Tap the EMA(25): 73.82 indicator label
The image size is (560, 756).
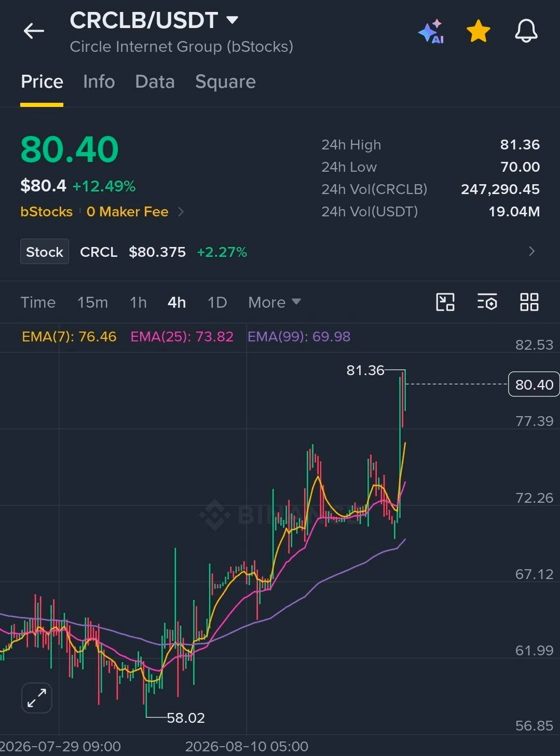click(182, 337)
